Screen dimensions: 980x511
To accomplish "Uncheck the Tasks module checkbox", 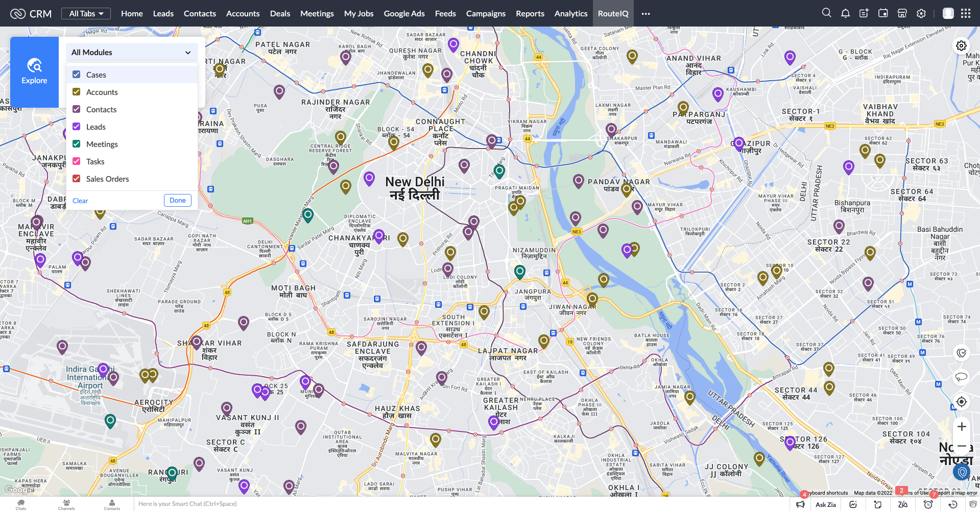I will tap(77, 161).
